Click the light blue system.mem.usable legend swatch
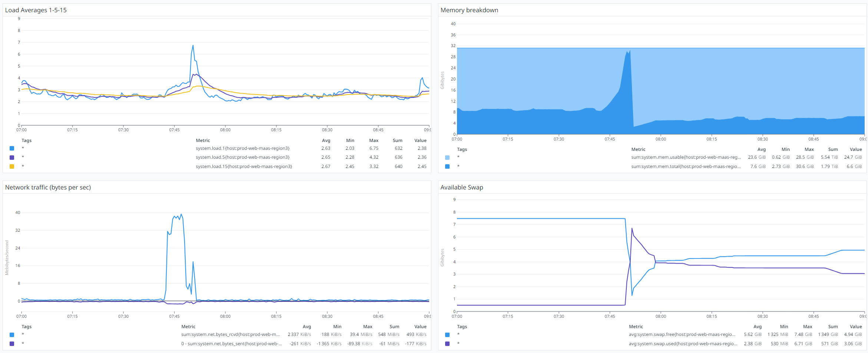Image resolution: width=868 pixels, height=353 pixels. pyautogui.click(x=447, y=158)
